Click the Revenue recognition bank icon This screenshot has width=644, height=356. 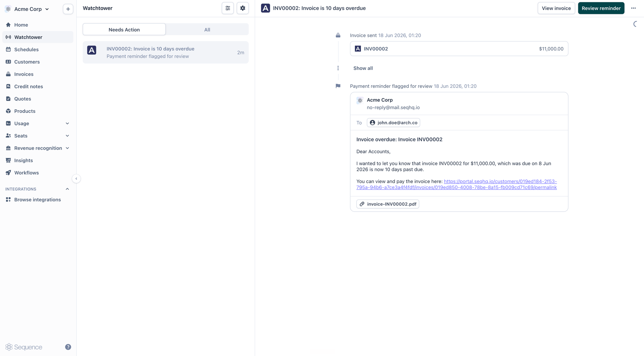[8, 148]
